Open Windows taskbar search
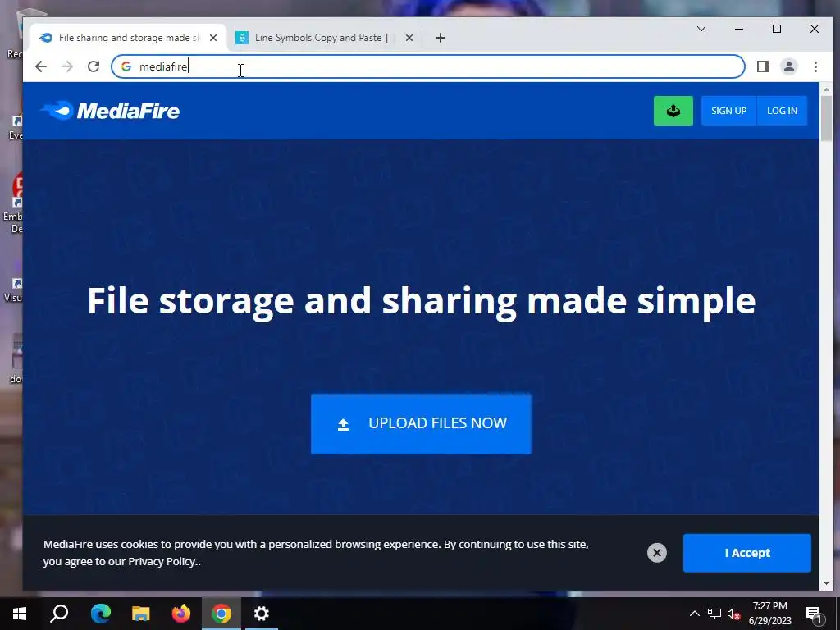 coord(59,614)
